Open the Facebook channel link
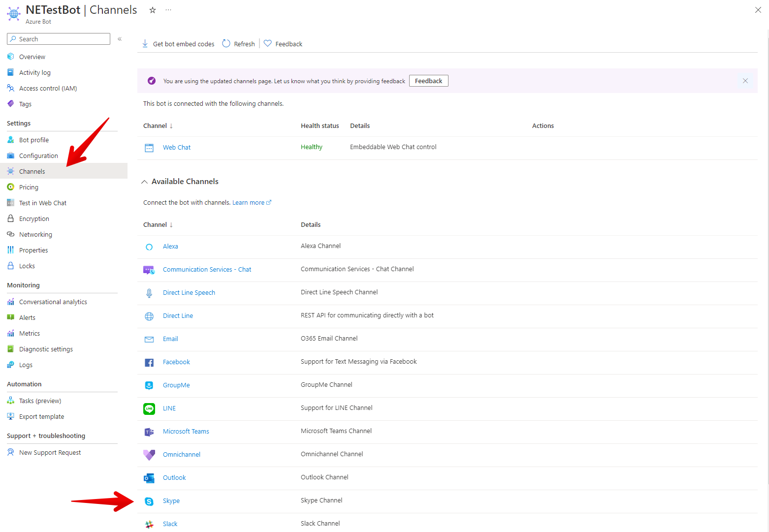This screenshot has height=532, width=769. tap(176, 362)
